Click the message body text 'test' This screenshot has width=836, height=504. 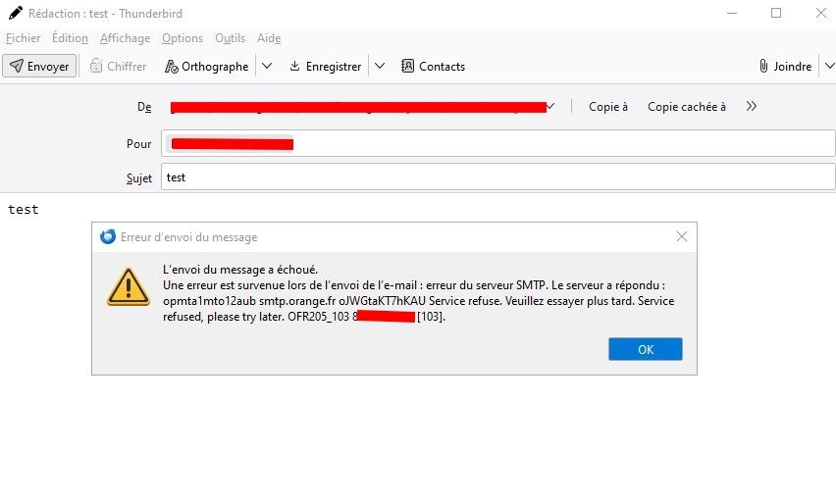coord(24,210)
